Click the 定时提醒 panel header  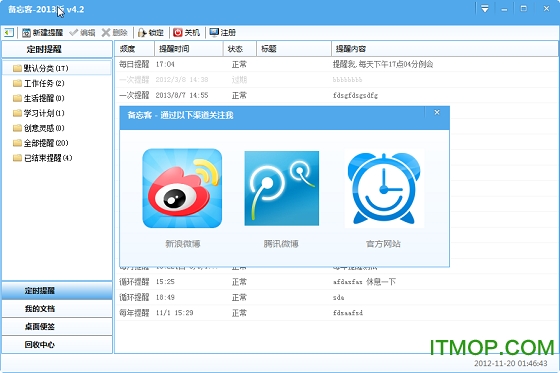click(57, 49)
